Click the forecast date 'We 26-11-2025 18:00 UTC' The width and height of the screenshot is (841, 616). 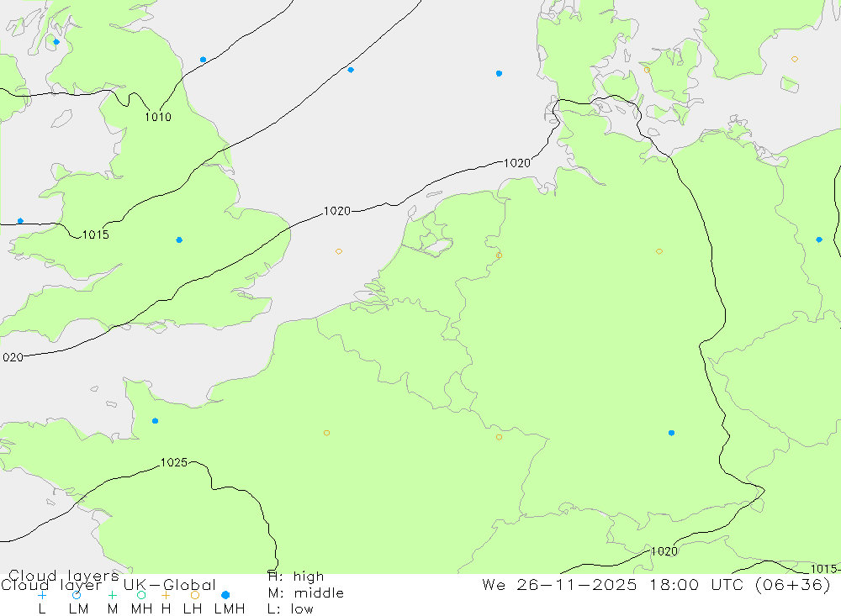(615, 584)
